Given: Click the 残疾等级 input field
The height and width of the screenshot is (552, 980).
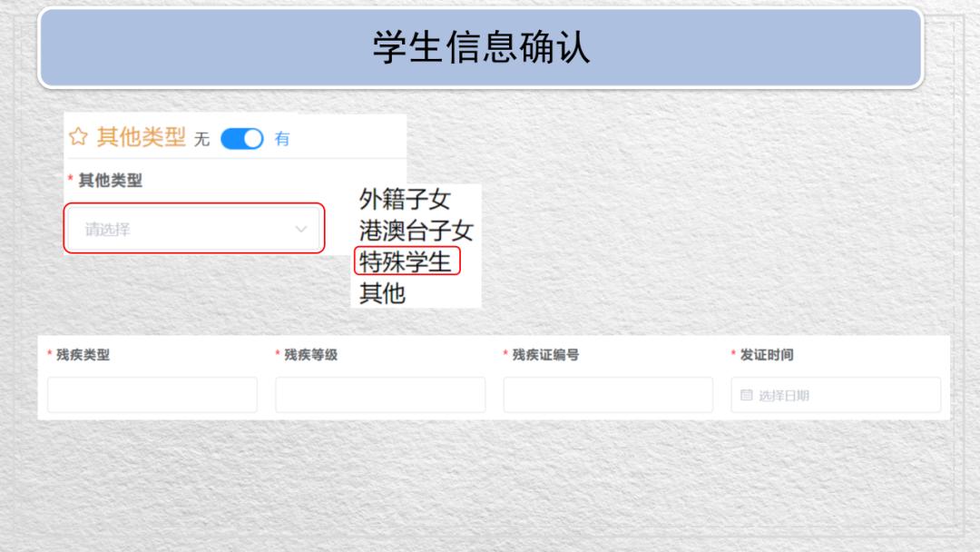Looking at the screenshot, I should tap(380, 394).
